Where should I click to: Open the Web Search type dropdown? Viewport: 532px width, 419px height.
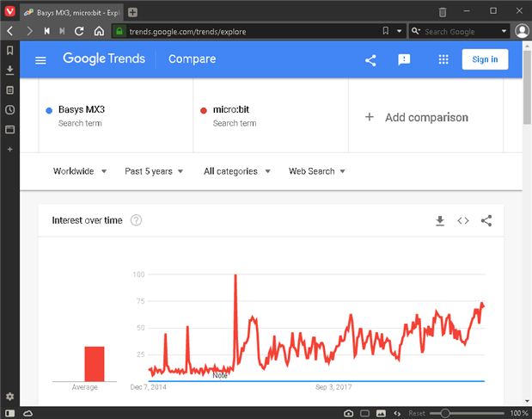[x=316, y=171]
